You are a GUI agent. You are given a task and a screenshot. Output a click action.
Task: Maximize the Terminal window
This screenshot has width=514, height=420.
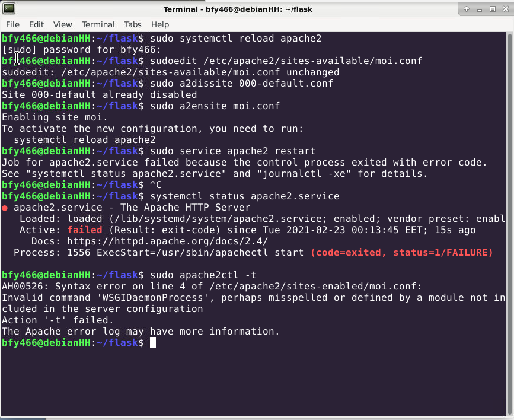pos(492,9)
